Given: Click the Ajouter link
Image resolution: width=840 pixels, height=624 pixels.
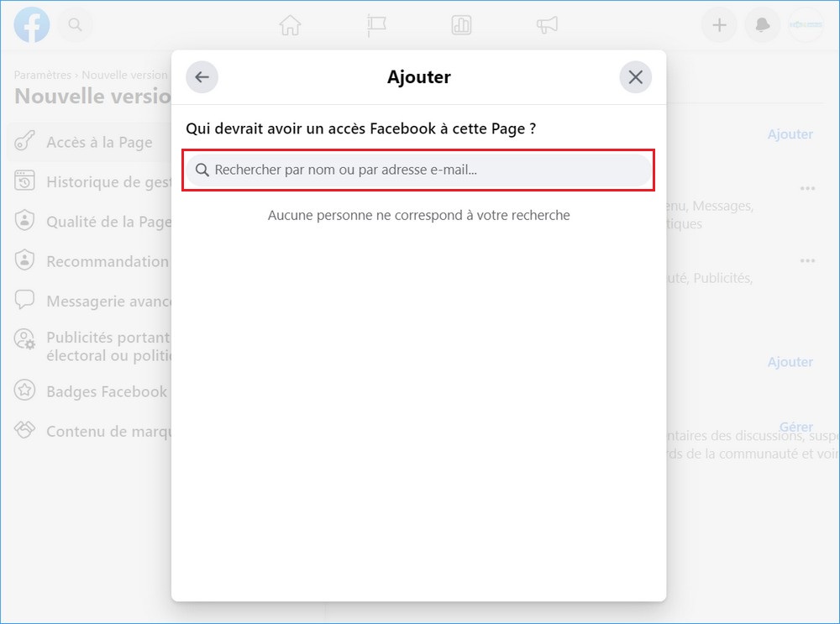Looking at the screenshot, I should point(790,134).
